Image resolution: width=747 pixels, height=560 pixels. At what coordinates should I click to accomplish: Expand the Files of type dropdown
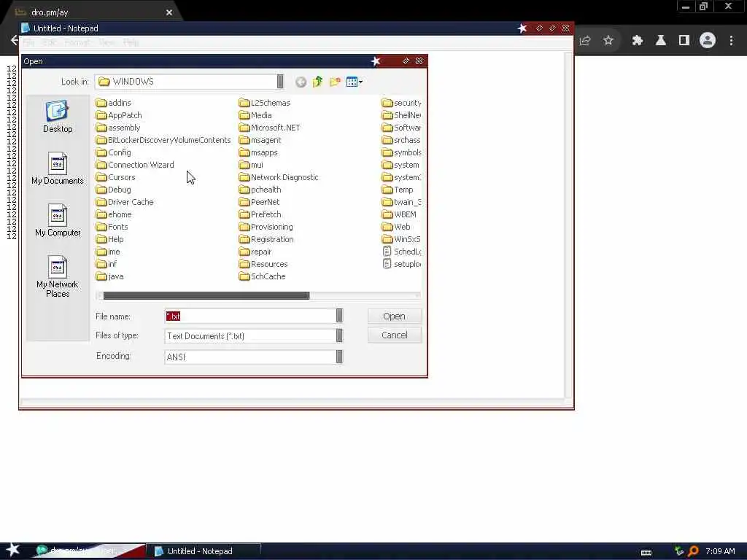point(339,335)
